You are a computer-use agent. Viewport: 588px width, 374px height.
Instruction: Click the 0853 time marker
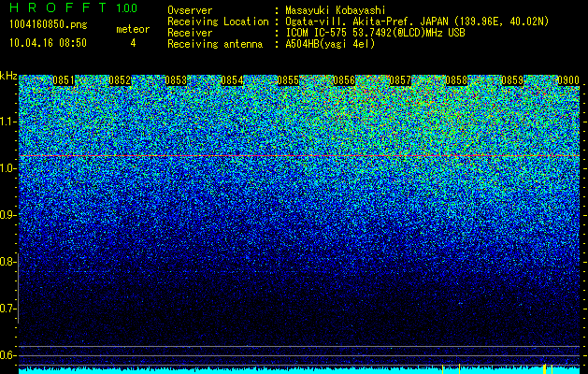click(x=176, y=80)
